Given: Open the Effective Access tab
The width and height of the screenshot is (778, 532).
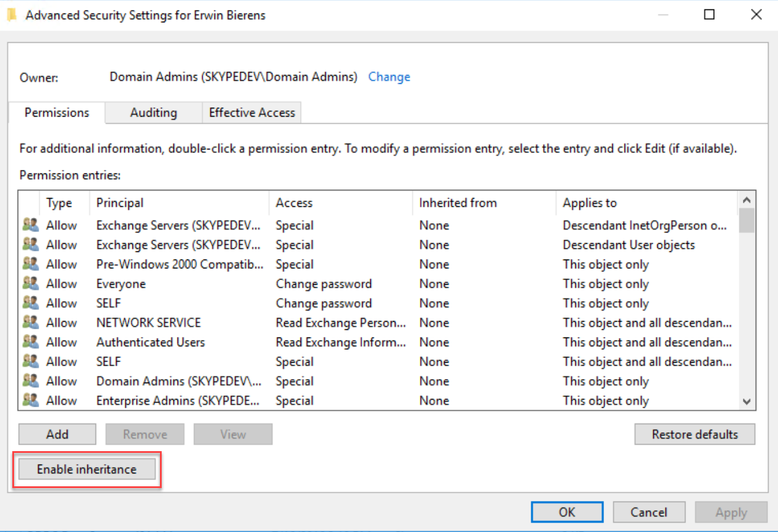Looking at the screenshot, I should click(x=252, y=112).
